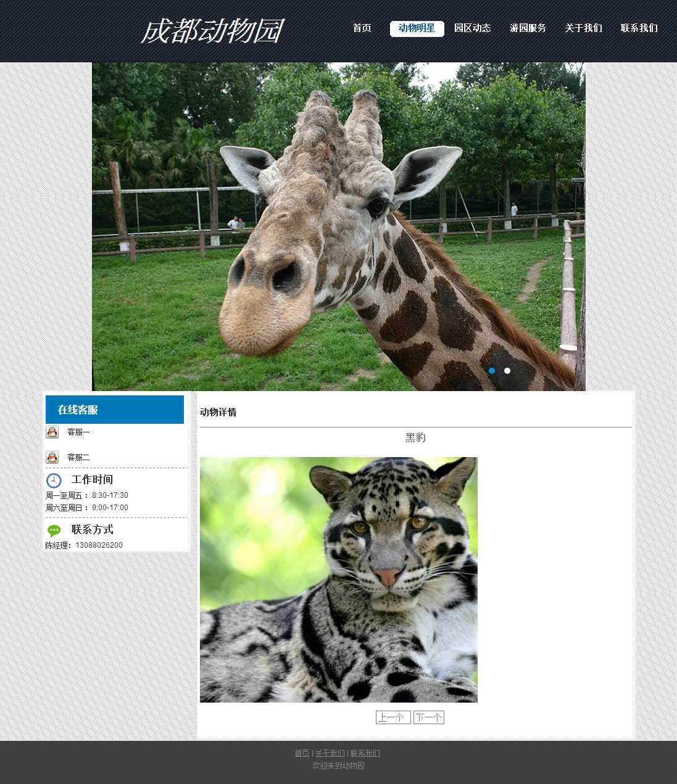Click the 黑豹 leopard photo
The image size is (677, 784).
[338, 579]
